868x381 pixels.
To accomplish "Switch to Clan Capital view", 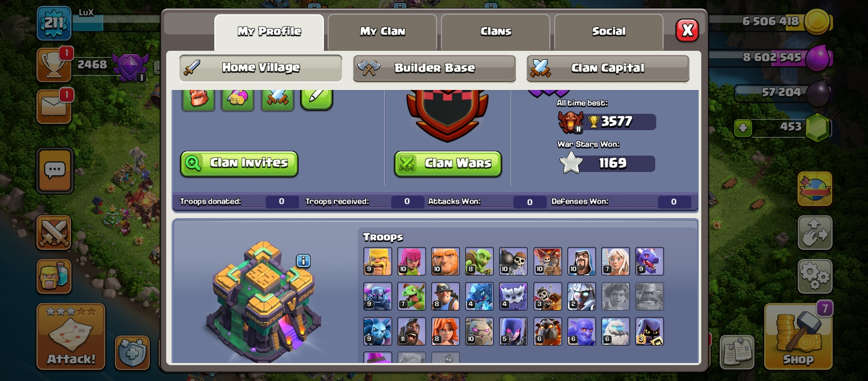I will point(608,68).
